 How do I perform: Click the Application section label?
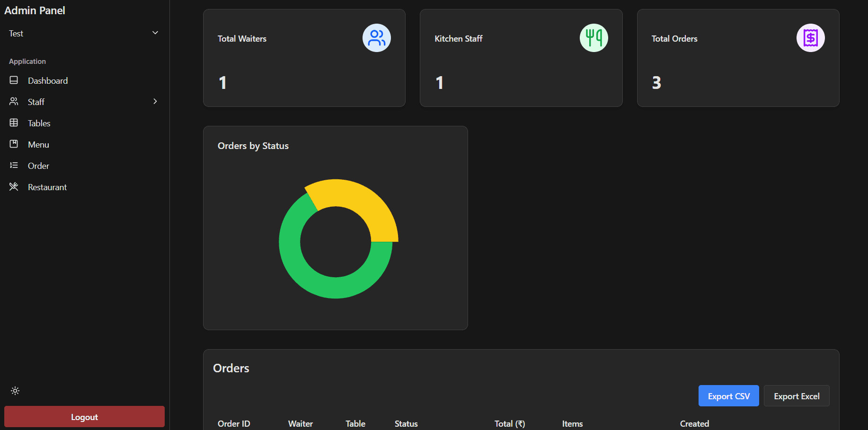[27, 61]
